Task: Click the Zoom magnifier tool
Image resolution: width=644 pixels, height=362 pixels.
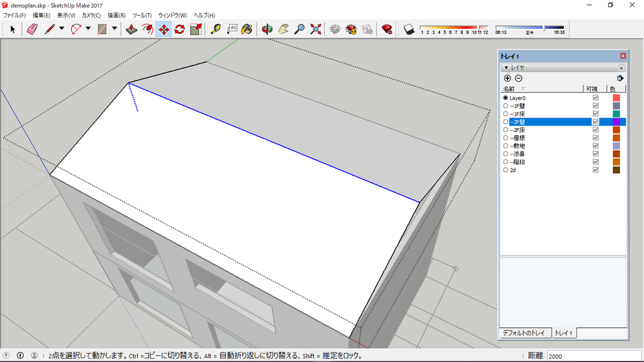Action: point(299,30)
